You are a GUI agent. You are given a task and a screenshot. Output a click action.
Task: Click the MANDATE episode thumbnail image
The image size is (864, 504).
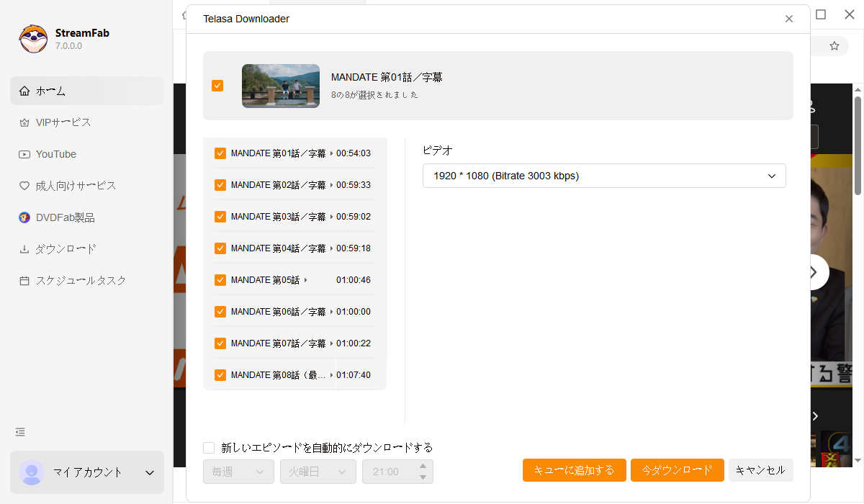280,86
